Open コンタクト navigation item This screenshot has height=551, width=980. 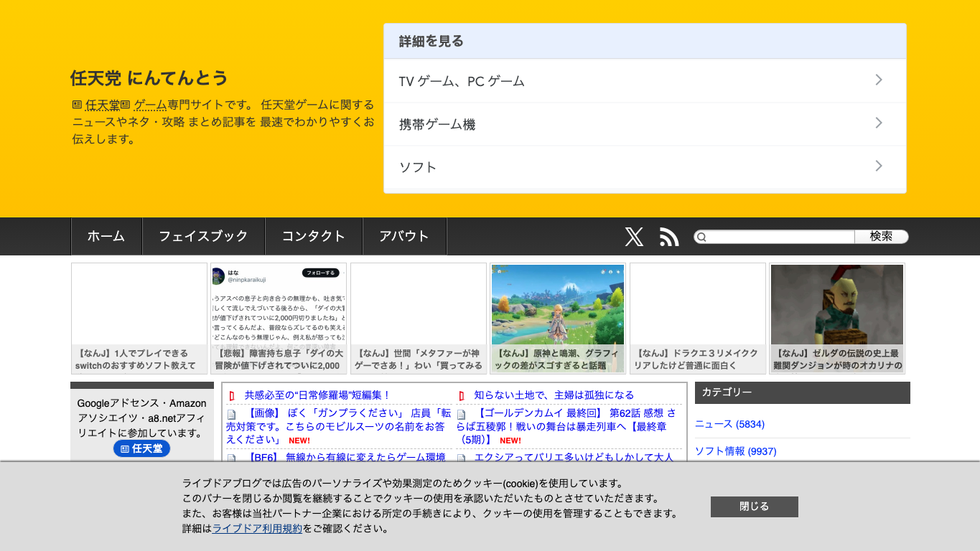313,236
